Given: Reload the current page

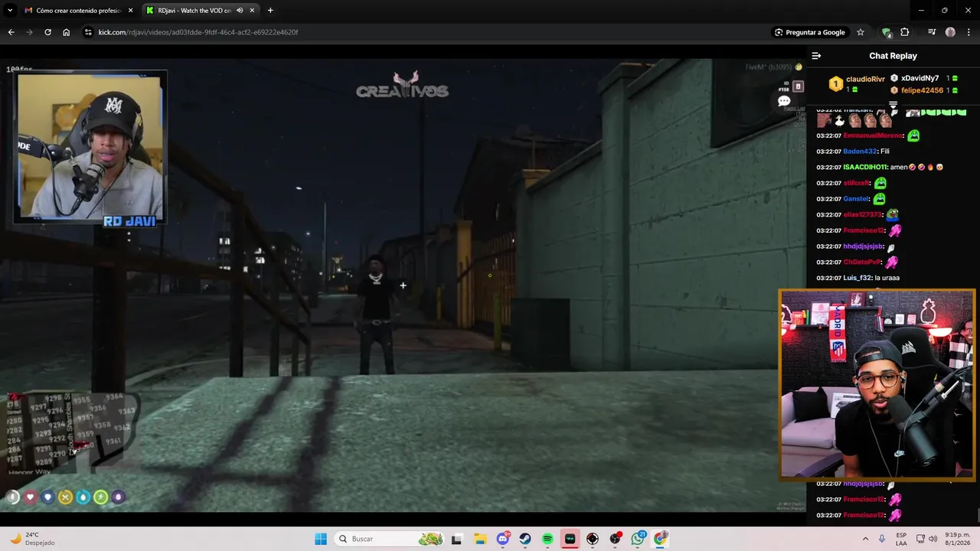Looking at the screenshot, I should [47, 32].
